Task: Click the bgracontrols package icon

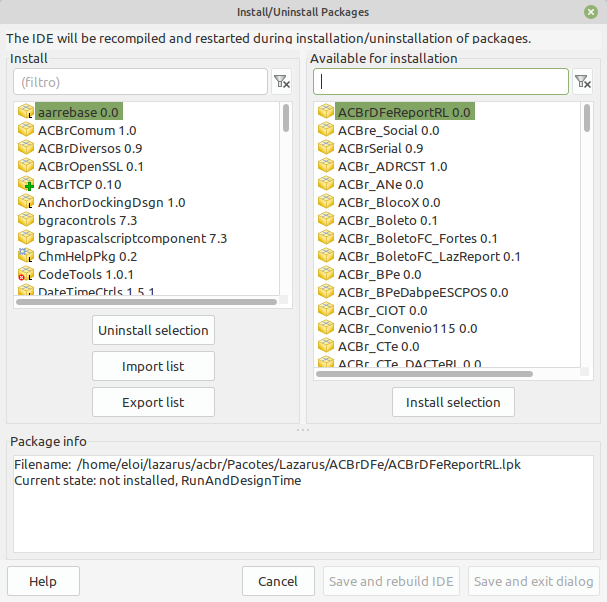Action: [x=26, y=220]
